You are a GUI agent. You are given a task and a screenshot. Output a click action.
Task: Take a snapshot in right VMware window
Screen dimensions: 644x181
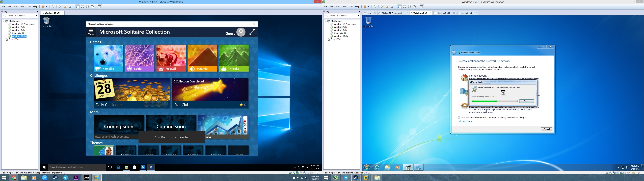(x=382, y=7)
